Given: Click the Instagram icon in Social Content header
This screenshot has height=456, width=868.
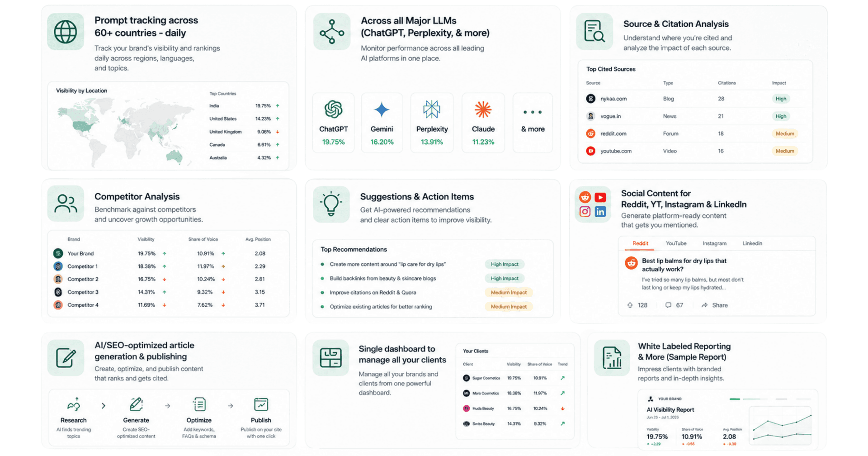Looking at the screenshot, I should pyautogui.click(x=585, y=212).
